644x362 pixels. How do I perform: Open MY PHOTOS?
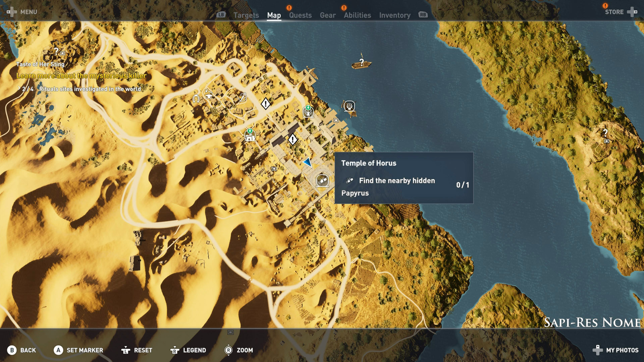tap(615, 350)
